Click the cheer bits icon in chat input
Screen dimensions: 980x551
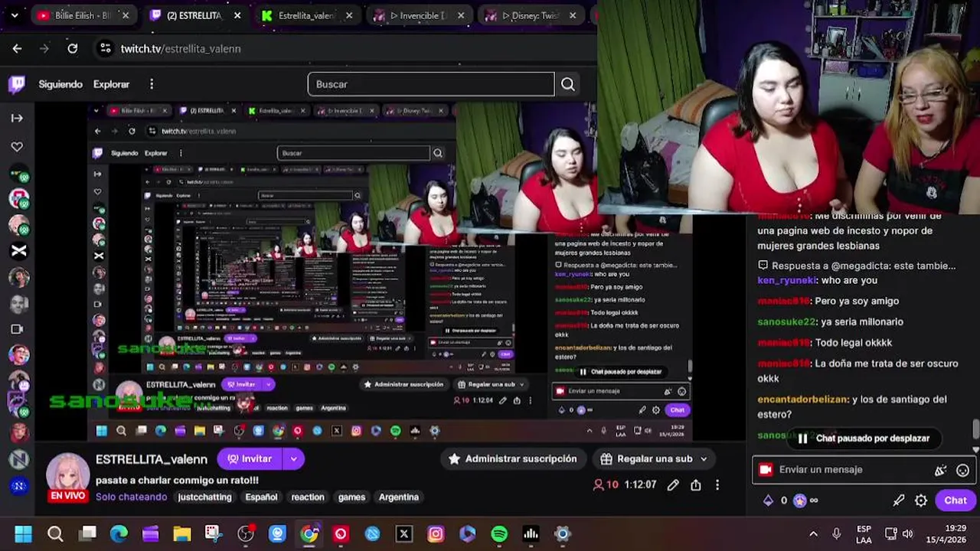click(x=941, y=470)
